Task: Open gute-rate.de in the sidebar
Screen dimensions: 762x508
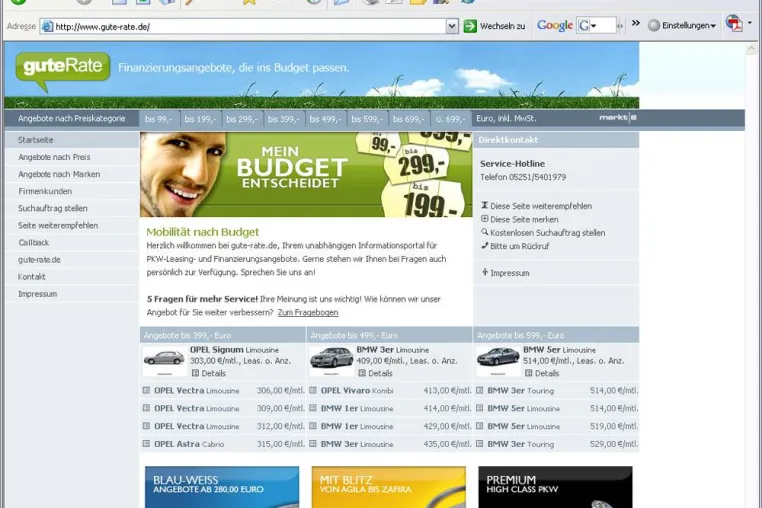Action: [71, 260]
